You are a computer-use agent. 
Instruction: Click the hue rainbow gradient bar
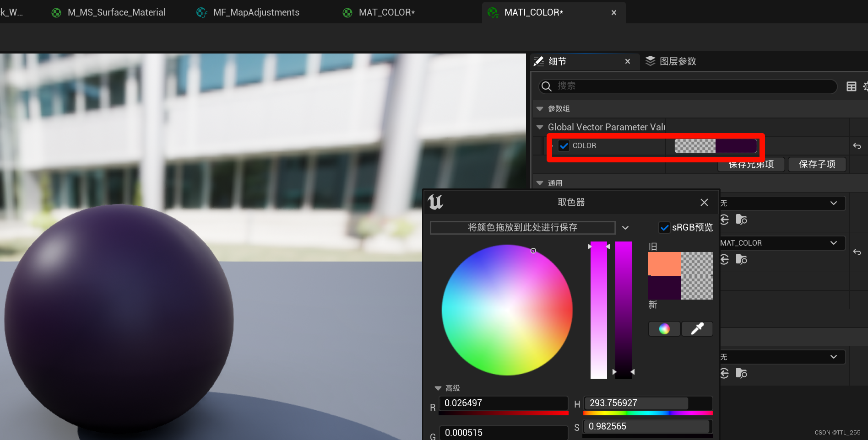tap(648, 413)
